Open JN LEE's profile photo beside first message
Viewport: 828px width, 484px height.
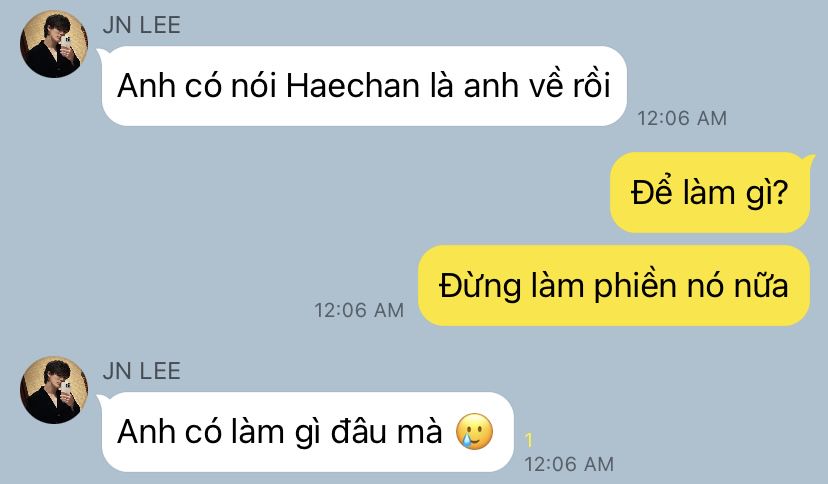(x=54, y=44)
